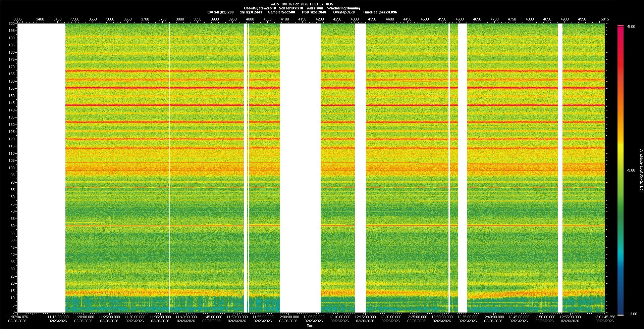Screen dimensions: 644x329
Task: Click the 100 Hz frequency axis label
Action: coord(12,168)
